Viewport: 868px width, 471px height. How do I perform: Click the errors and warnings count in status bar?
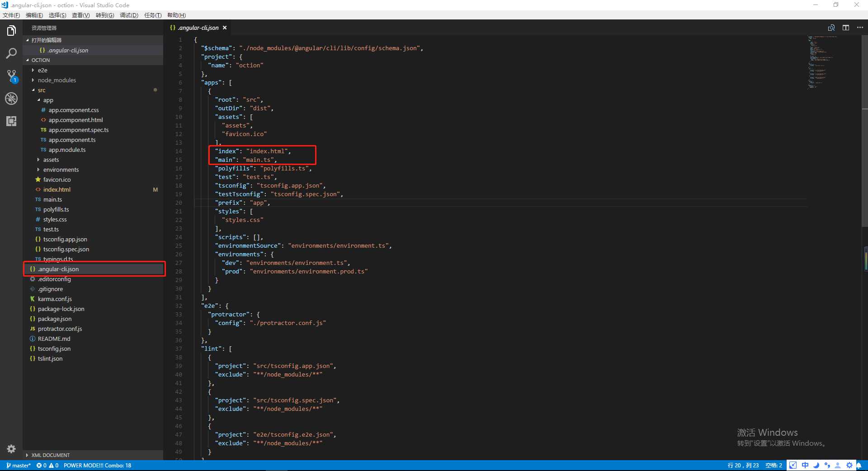47,465
